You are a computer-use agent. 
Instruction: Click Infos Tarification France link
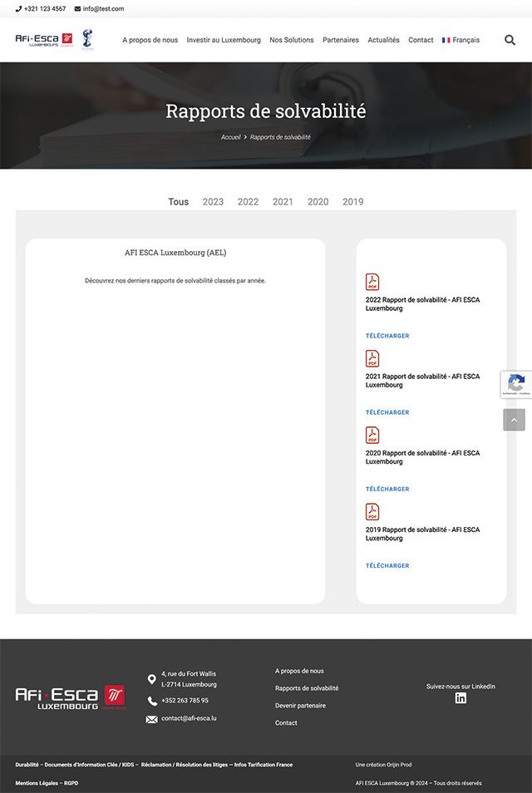click(x=263, y=765)
